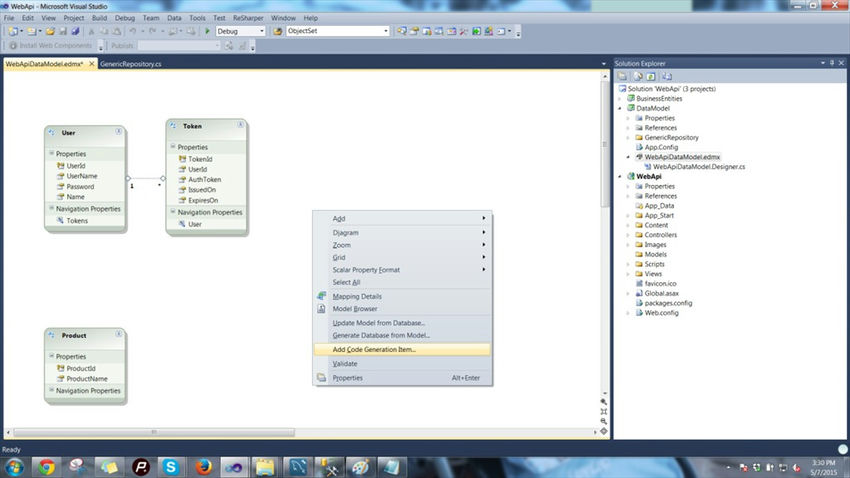Collapse the DataModel project node
Viewport: 850px width, 478px height.
coord(620,108)
